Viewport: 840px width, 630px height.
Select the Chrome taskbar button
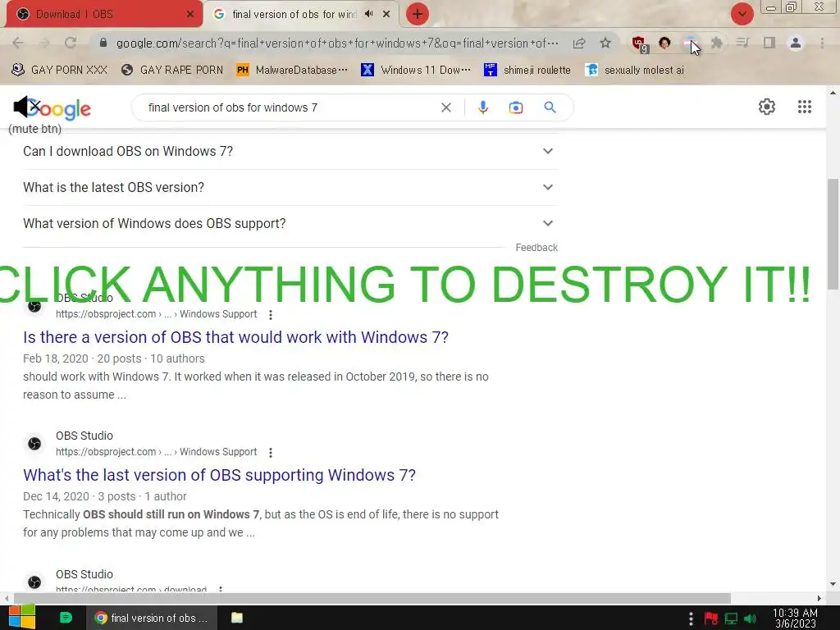point(152,618)
